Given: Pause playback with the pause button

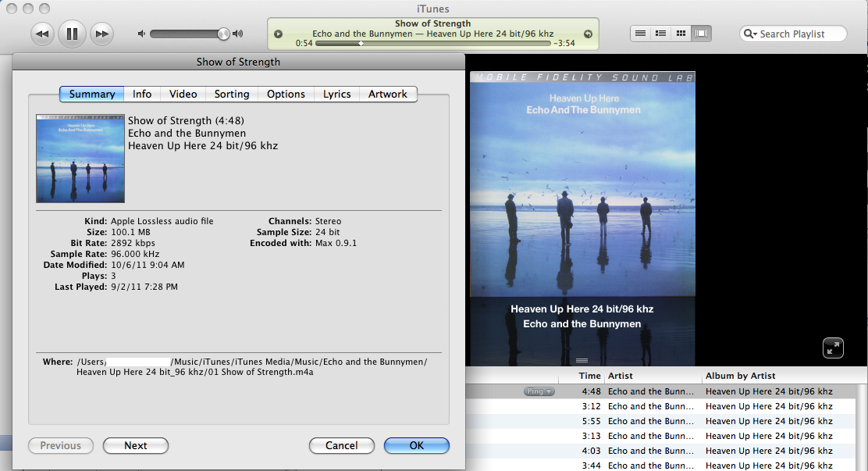Looking at the screenshot, I should 72,34.
